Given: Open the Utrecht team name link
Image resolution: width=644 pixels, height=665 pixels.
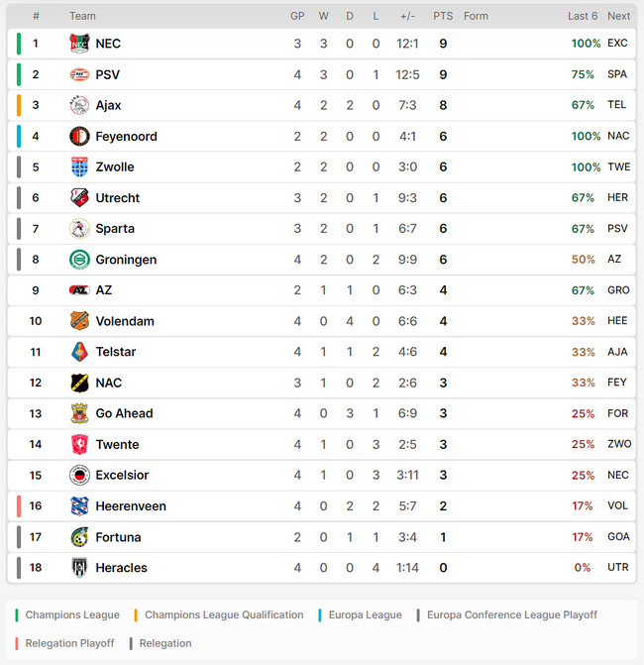Looking at the screenshot, I should click(118, 198).
